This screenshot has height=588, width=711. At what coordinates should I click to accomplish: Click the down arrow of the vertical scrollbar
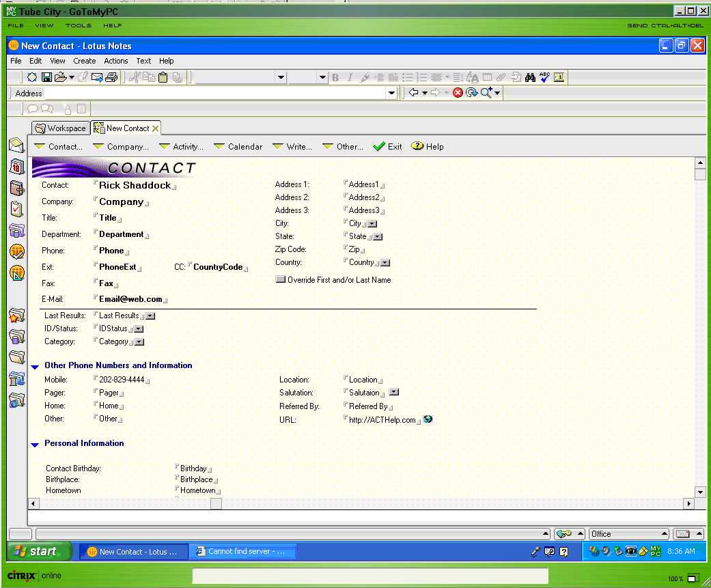[x=700, y=492]
